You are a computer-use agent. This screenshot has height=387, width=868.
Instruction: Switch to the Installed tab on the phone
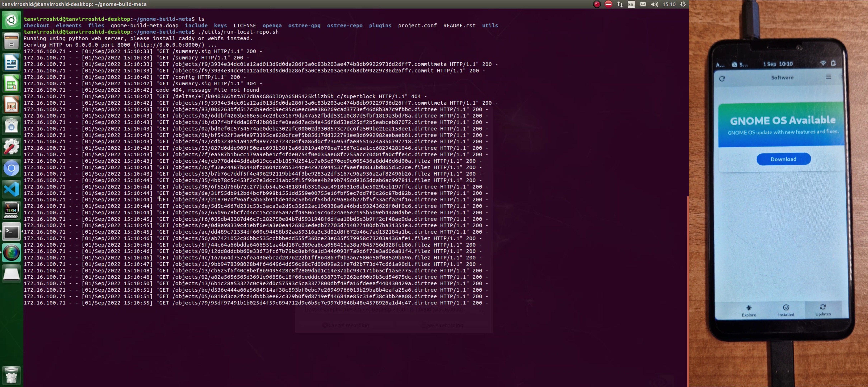pyautogui.click(x=786, y=310)
